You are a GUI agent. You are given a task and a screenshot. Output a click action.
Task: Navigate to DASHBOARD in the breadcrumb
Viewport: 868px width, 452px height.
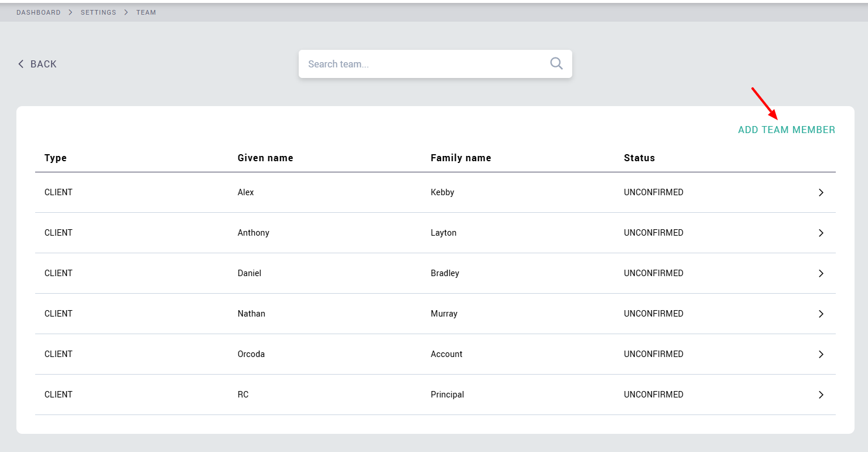pos(38,12)
